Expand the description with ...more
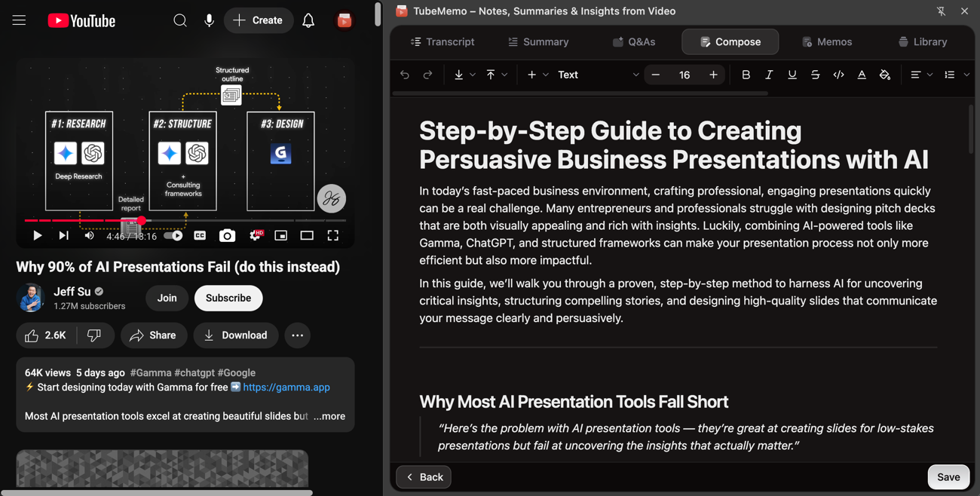Image resolution: width=980 pixels, height=496 pixels. 329,416
